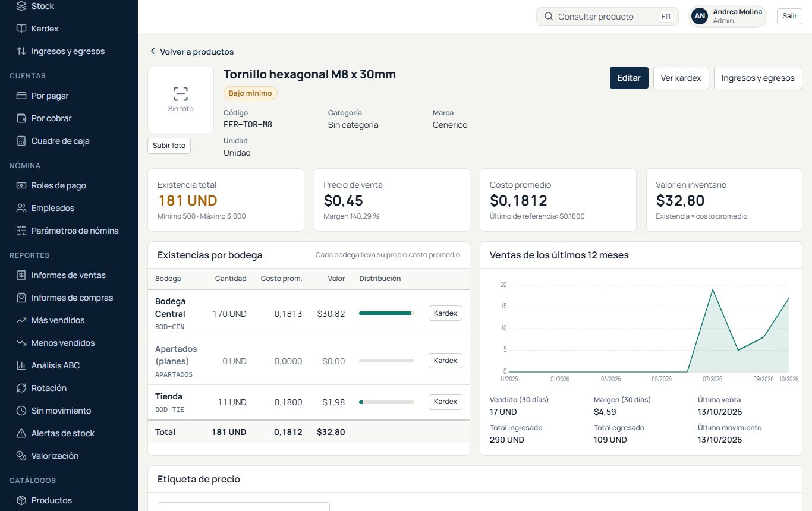The width and height of the screenshot is (812, 511).
Task: Click the Alertas de stock warning icon
Action: [21, 433]
